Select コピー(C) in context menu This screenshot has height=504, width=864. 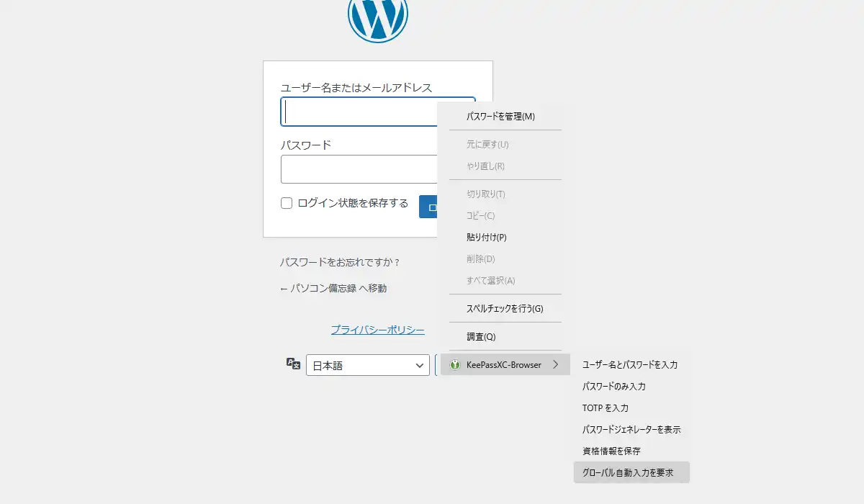click(x=505, y=216)
